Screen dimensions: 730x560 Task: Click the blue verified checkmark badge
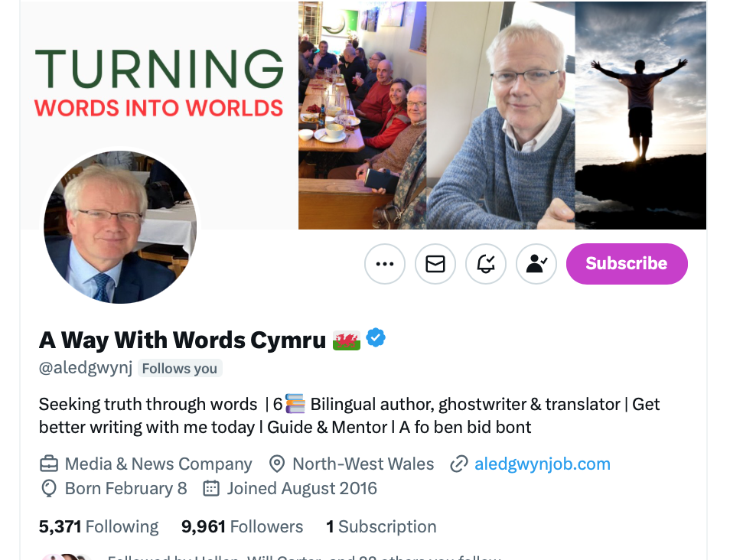click(376, 338)
